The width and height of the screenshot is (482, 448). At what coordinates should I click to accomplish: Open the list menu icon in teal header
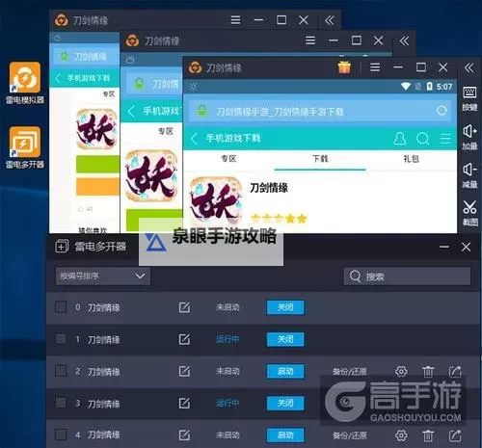point(445,139)
